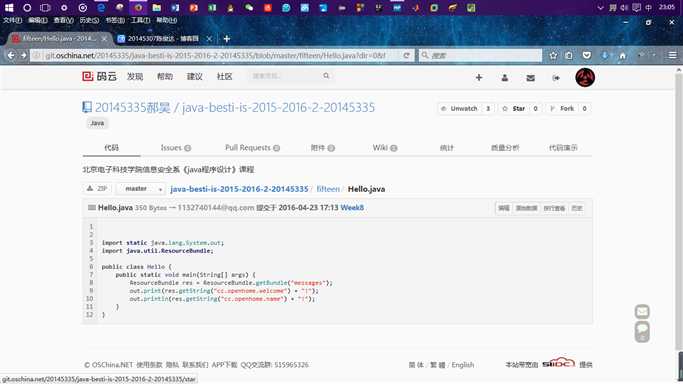Switch to the Issues tab

176,148
